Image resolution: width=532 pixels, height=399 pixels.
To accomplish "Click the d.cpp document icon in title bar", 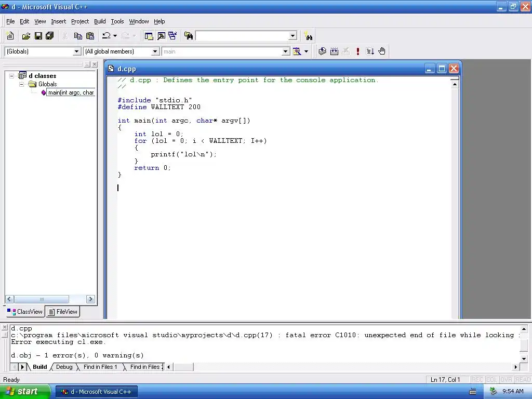I will (111, 69).
